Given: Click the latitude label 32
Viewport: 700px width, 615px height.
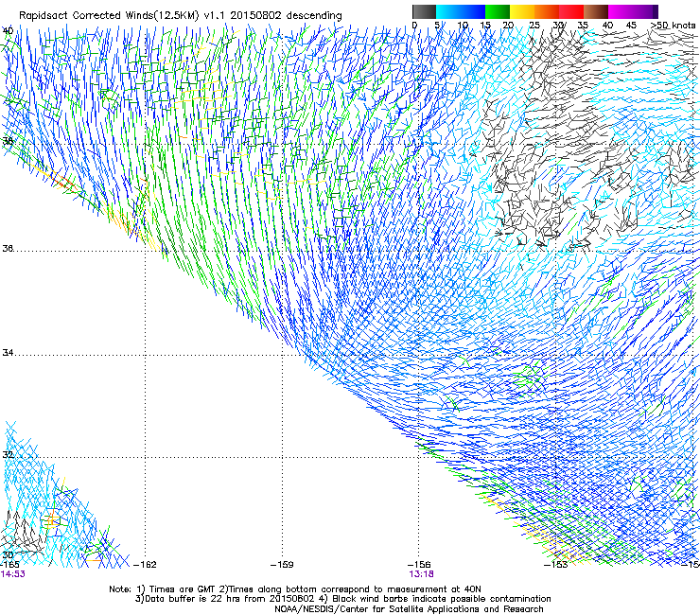Looking at the screenshot, I should 8,455.
